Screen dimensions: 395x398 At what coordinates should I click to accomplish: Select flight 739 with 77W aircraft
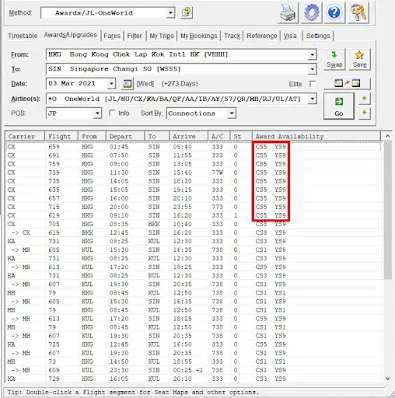pos(193,173)
